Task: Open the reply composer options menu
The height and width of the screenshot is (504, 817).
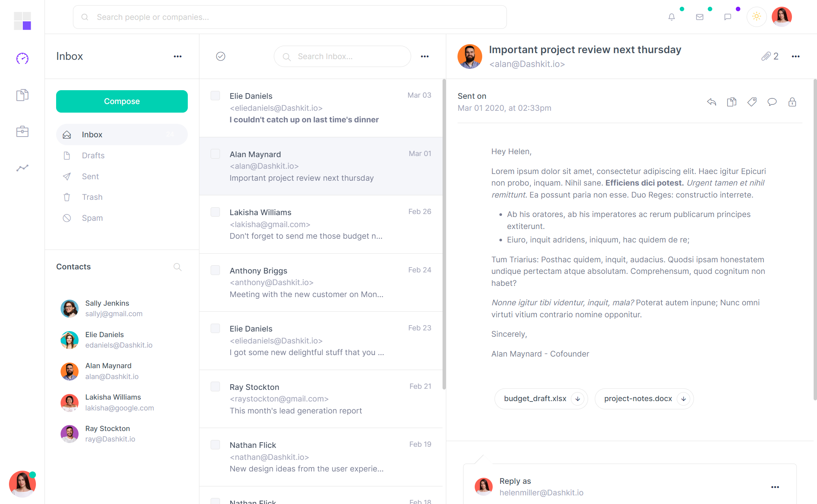Action: [775, 487]
